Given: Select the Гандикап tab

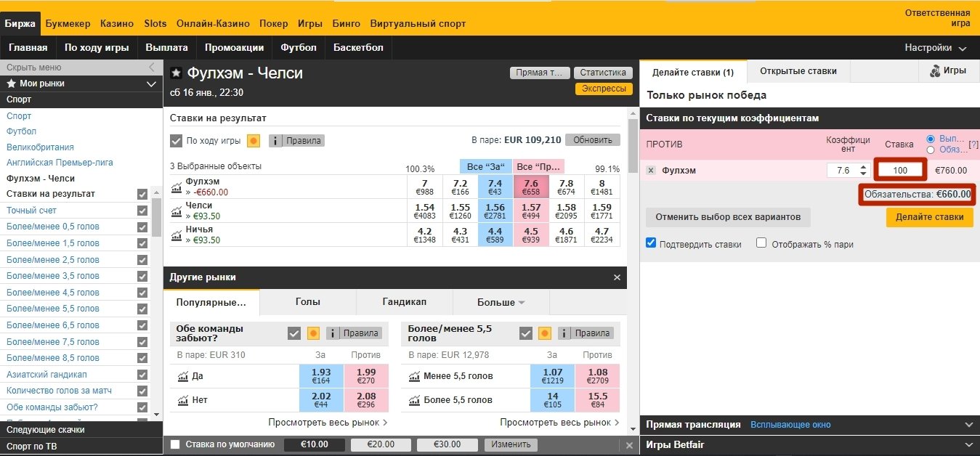Looking at the screenshot, I should pyautogui.click(x=404, y=302).
